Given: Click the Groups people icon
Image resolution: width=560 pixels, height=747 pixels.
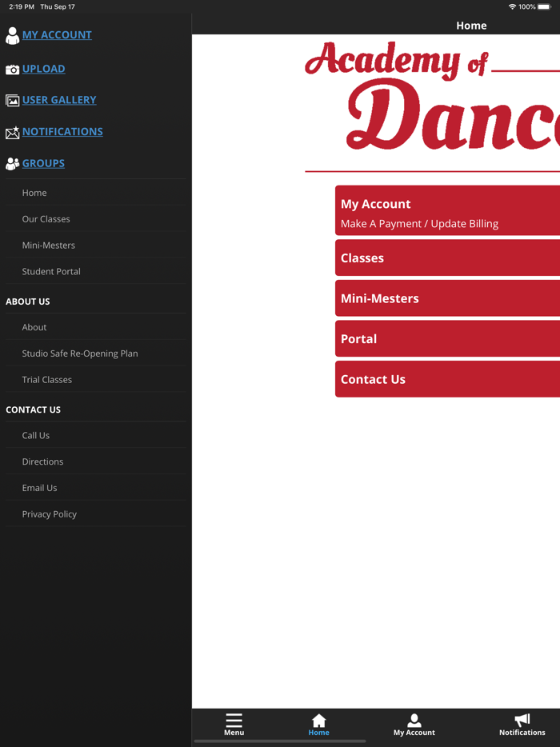Looking at the screenshot, I should point(12,164).
